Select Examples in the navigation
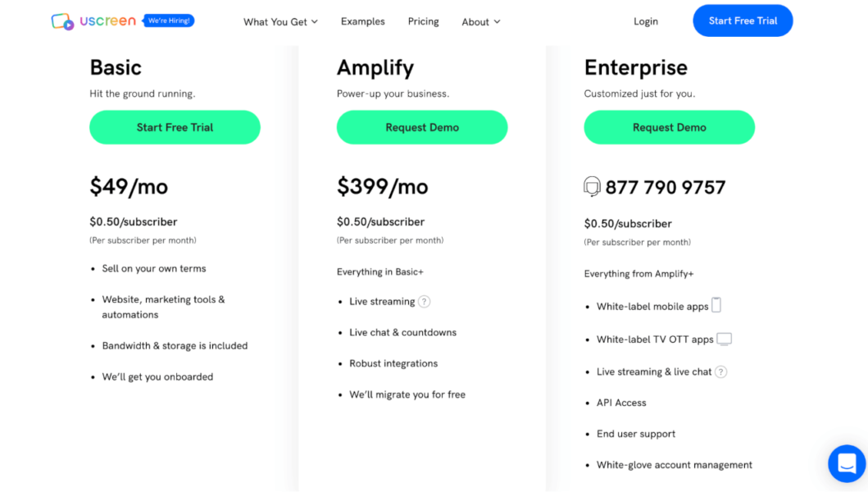Image resolution: width=868 pixels, height=492 pixels. point(362,22)
